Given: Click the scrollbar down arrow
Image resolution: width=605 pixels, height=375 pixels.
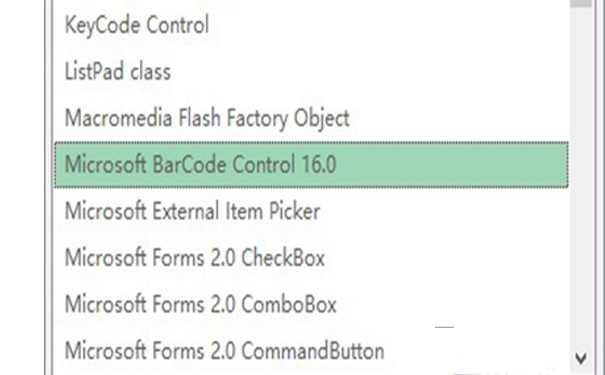Looking at the screenshot, I should pos(581,359).
